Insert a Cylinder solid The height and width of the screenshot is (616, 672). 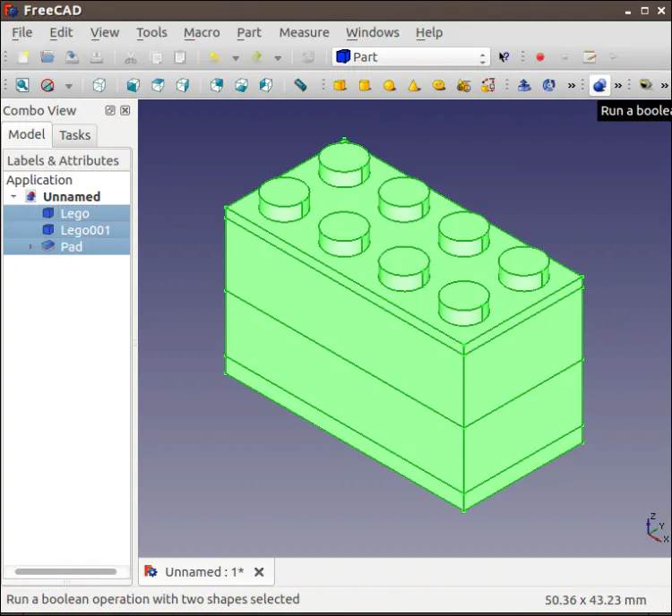point(365,86)
